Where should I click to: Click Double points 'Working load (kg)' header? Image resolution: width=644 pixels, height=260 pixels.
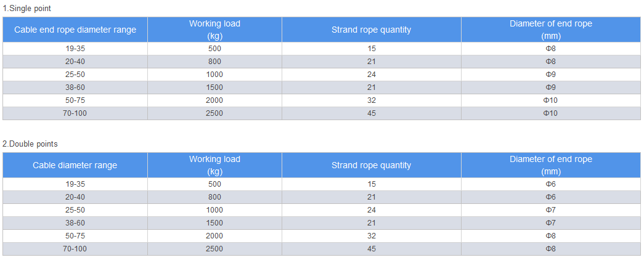pos(215,165)
